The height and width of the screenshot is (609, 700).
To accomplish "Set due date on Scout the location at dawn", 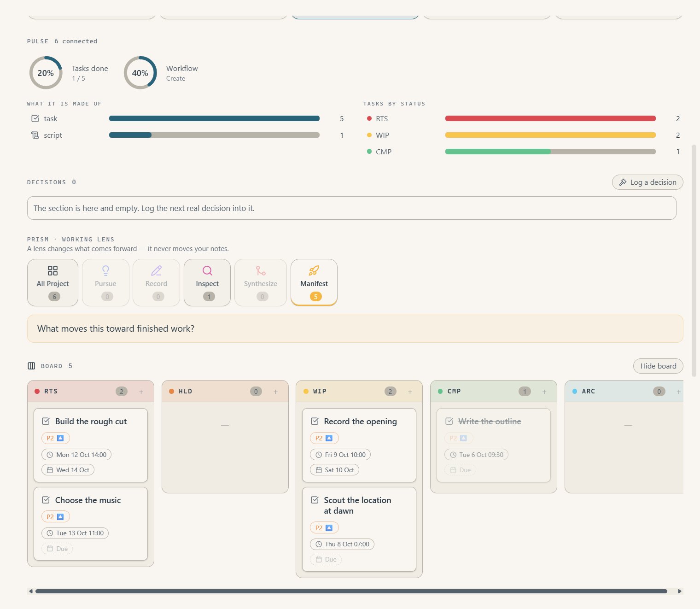I will click(326, 559).
